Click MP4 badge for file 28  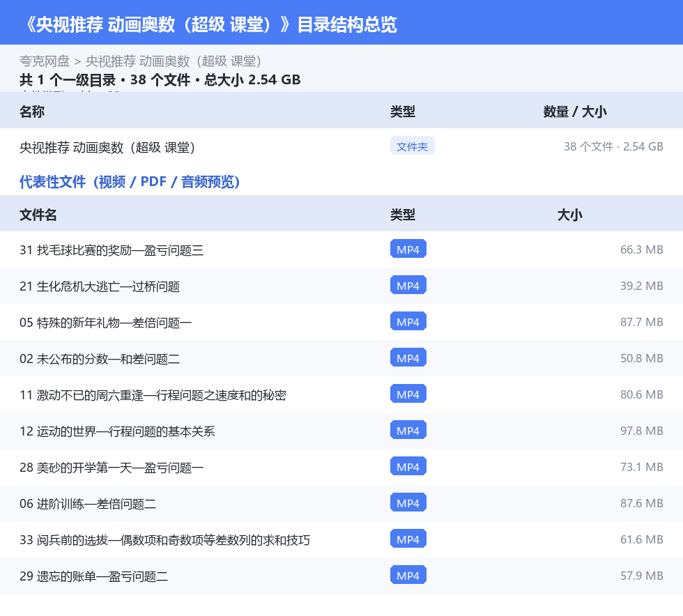pos(408,466)
